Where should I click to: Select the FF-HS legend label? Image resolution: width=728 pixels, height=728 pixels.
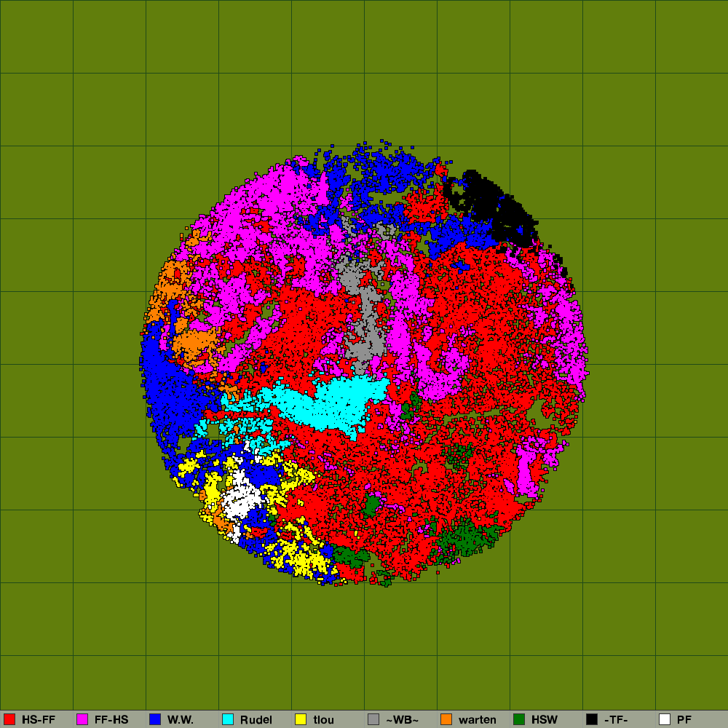pos(111,720)
